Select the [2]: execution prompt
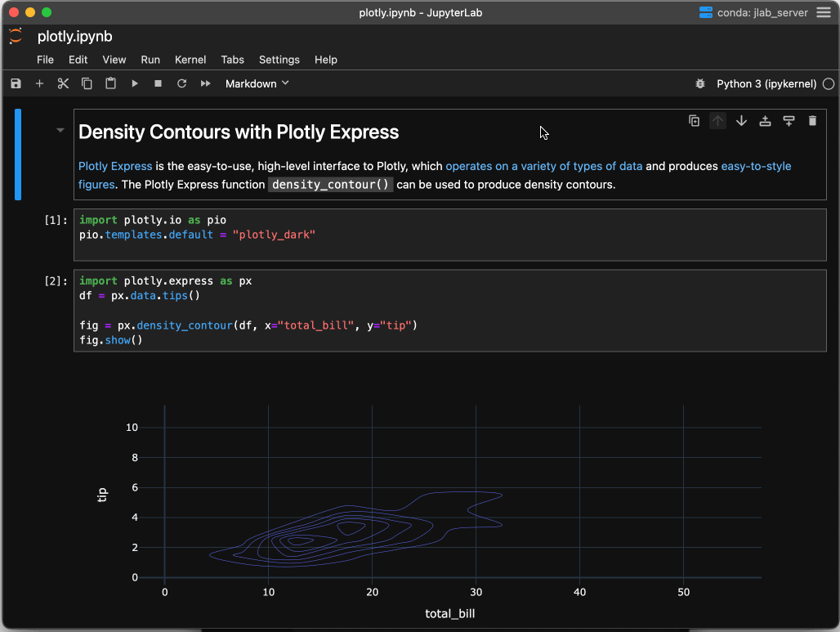Viewport: 840px width, 632px height. click(56, 281)
